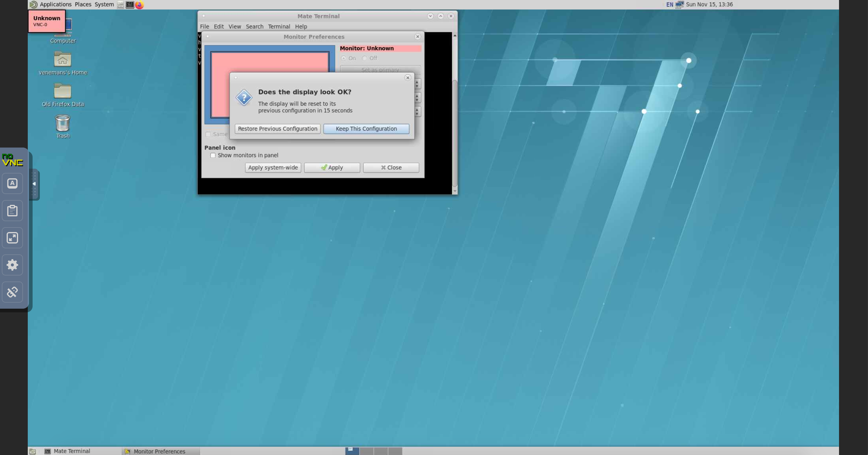868x455 pixels.
Task: Click the noVNC settings gear icon
Action: pyautogui.click(x=12, y=265)
